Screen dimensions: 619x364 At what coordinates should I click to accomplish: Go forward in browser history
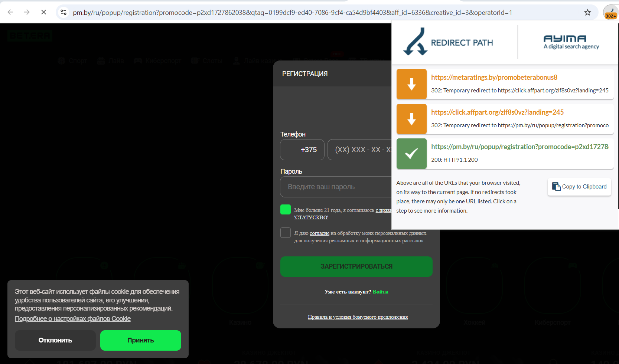coord(27,12)
